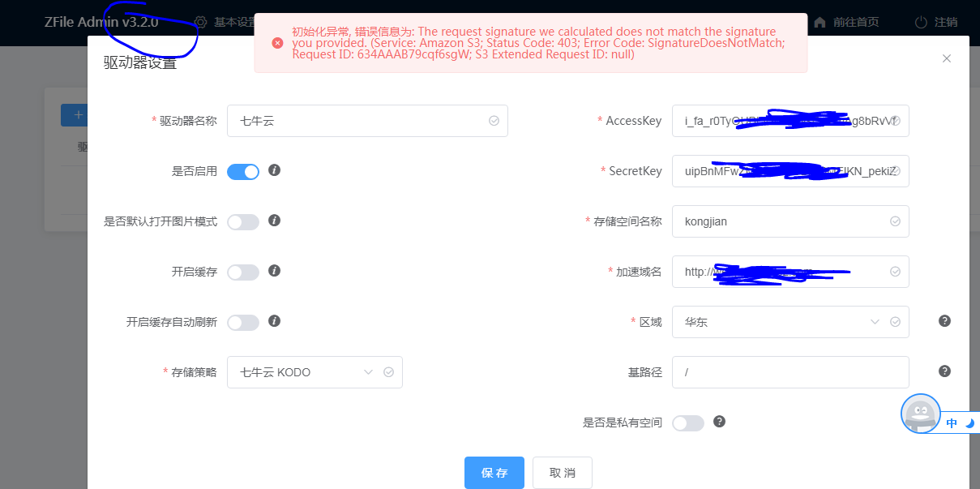The height and width of the screenshot is (489, 980).
Task: Expand the 区域 dropdown showing 华东
Action: coord(778,321)
